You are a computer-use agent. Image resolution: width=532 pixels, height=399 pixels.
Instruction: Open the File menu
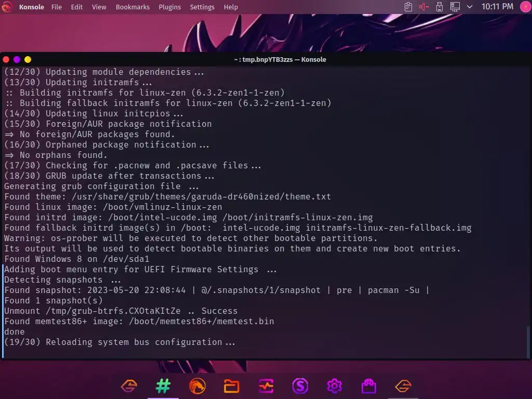coord(56,7)
